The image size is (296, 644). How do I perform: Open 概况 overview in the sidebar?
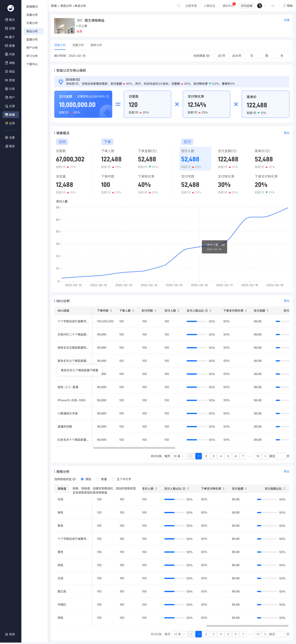[x=10, y=20]
